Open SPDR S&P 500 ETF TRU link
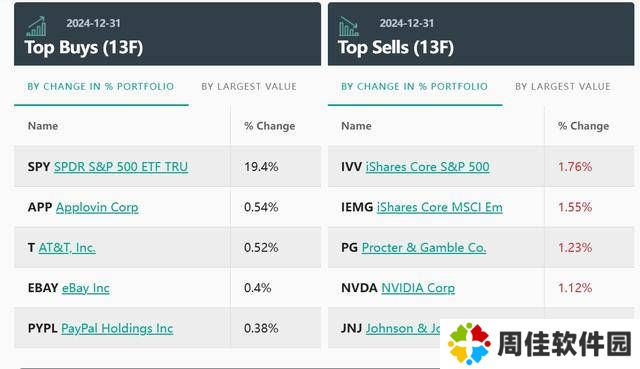 (121, 167)
